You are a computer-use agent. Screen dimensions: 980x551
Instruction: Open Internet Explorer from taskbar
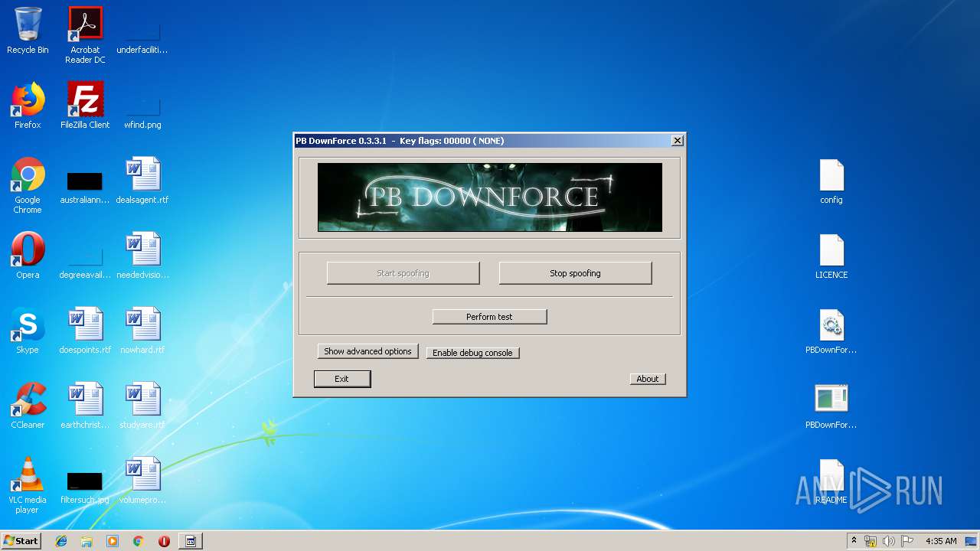coord(61,541)
